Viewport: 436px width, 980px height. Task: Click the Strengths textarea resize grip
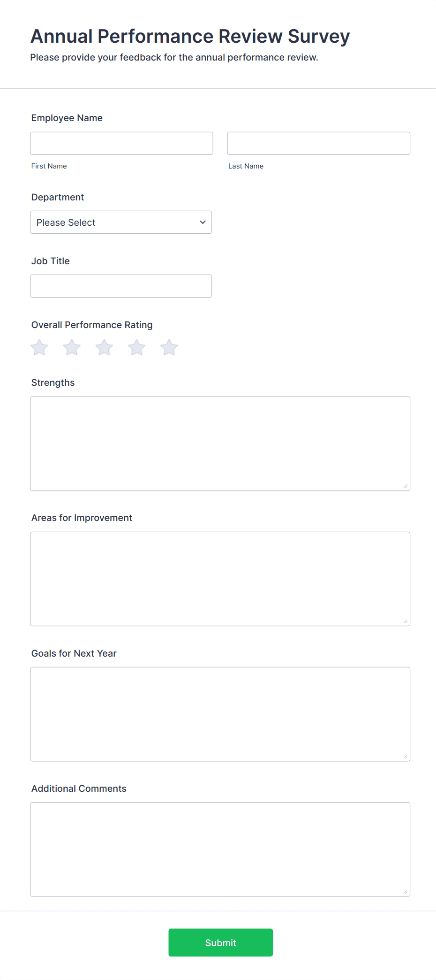tap(405, 486)
